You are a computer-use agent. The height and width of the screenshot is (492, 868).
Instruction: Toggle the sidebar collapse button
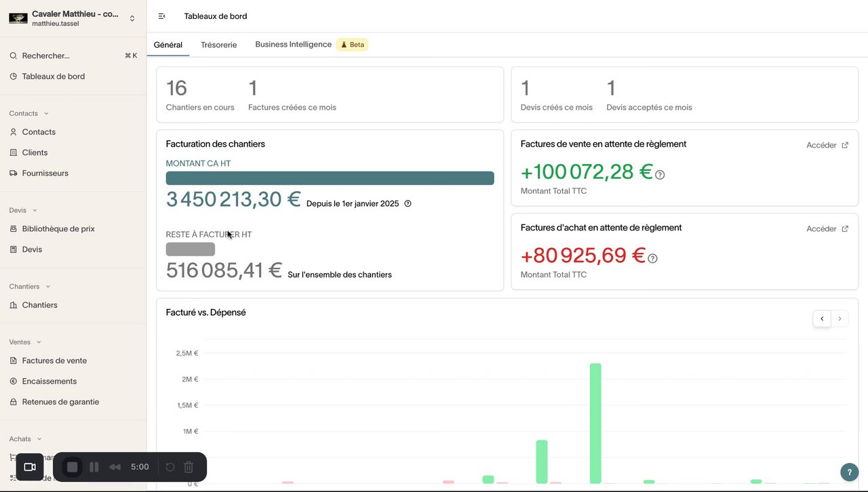pyautogui.click(x=161, y=16)
